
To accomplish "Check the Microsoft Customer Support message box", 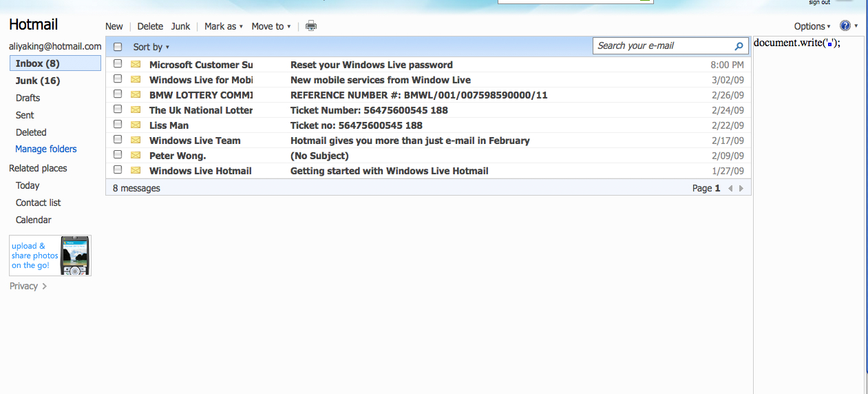I will [118, 64].
